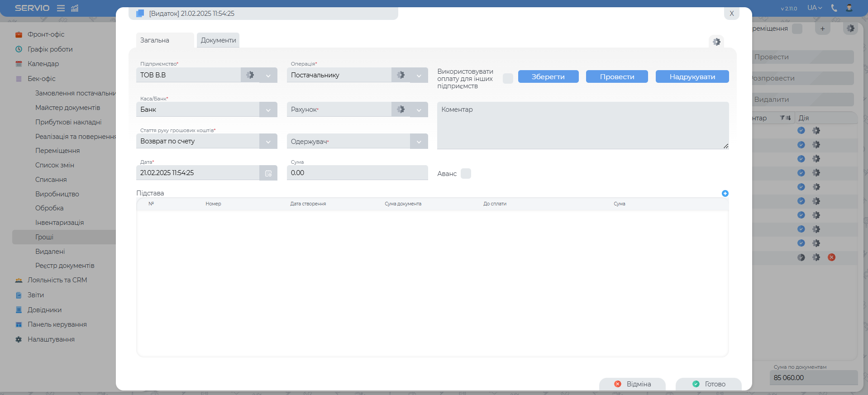This screenshot has width=868, height=395.
Task: Expand the Каса/Банк dropdown
Action: [x=268, y=110]
